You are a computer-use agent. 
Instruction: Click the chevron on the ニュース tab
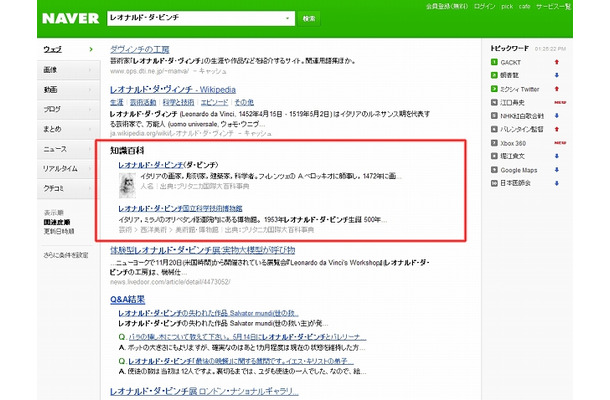[x=90, y=149]
